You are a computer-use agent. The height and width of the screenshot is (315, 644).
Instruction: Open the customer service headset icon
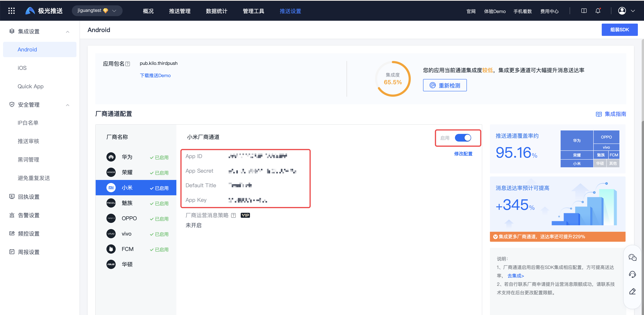click(x=632, y=274)
